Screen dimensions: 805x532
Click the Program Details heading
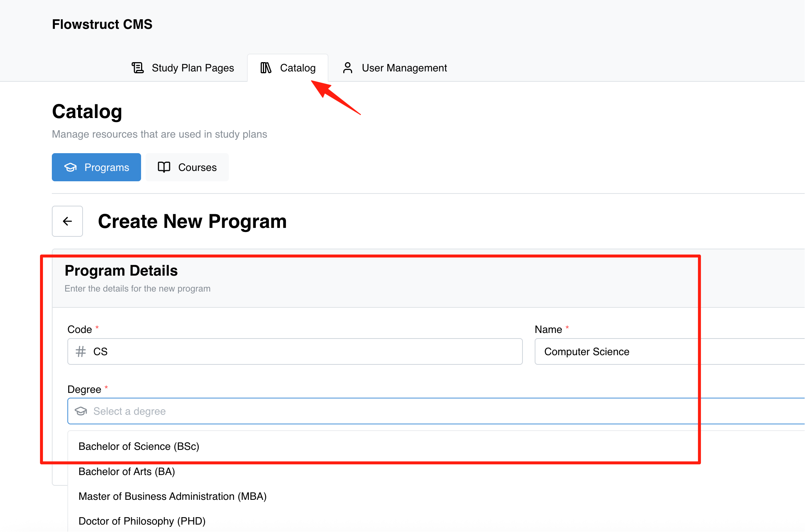pyautogui.click(x=121, y=270)
